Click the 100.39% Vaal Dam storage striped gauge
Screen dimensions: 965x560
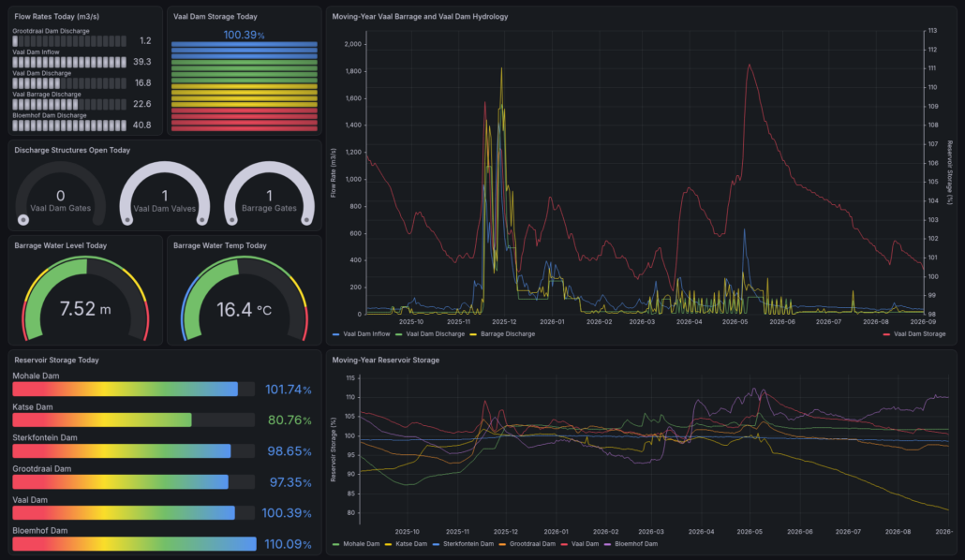pos(245,86)
